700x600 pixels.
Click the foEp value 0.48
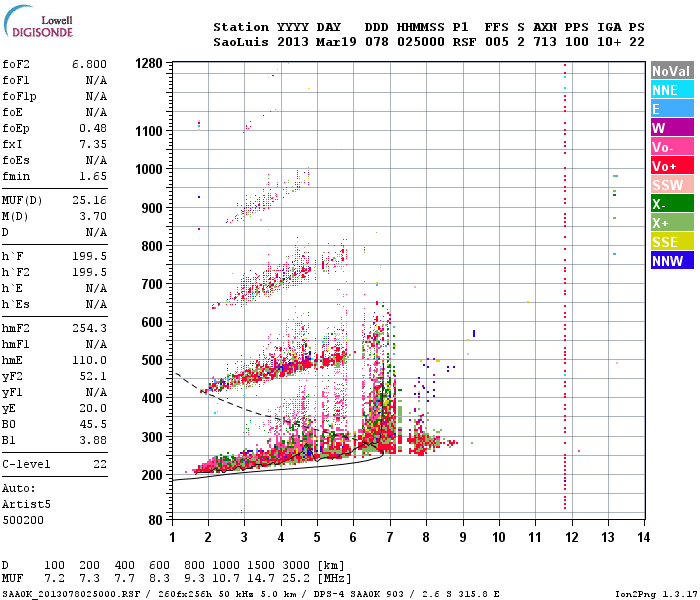[x=93, y=128]
